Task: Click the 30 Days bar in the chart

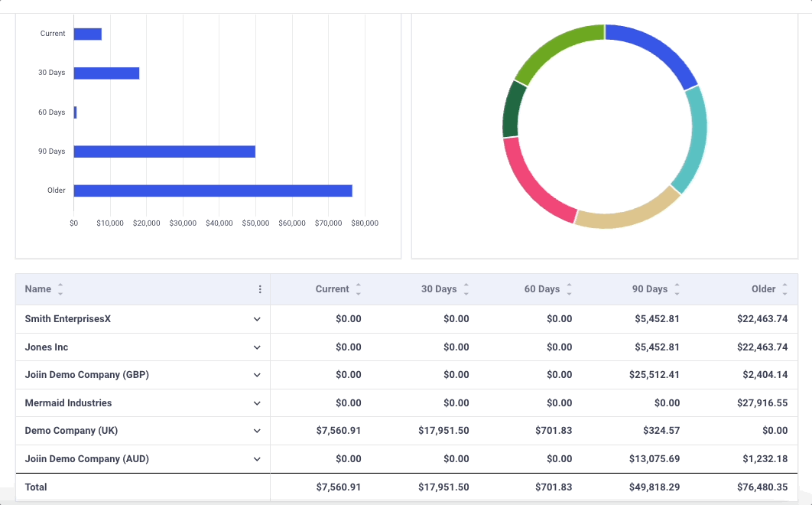Action: [x=107, y=73]
